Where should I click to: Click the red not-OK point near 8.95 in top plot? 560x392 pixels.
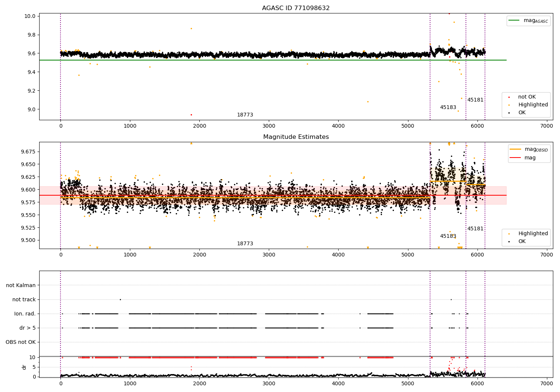(x=191, y=115)
